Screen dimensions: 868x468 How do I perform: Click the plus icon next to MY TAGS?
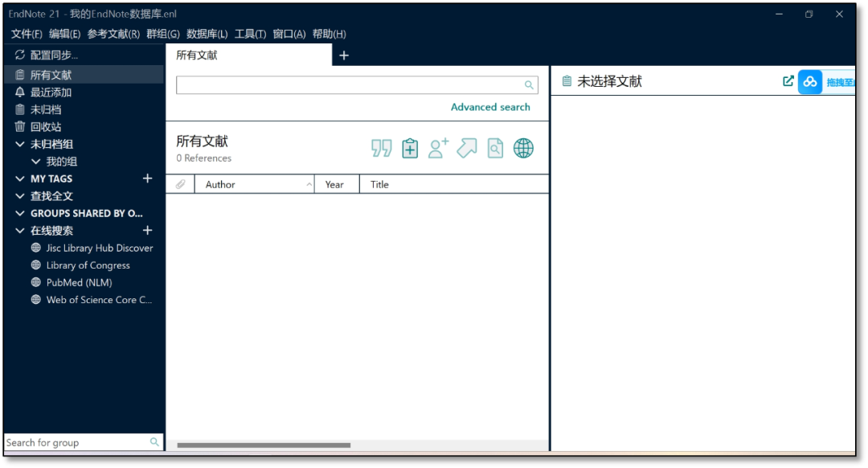point(147,179)
